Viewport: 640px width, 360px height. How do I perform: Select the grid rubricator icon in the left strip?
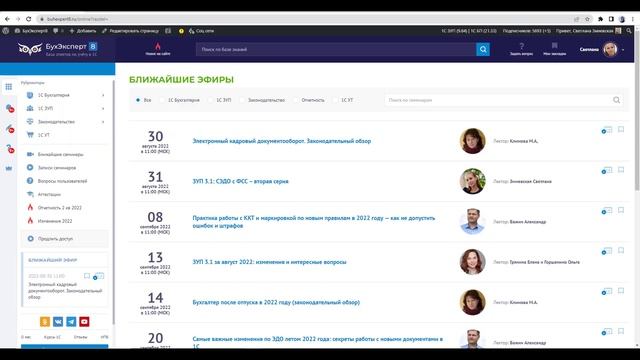tap(9, 87)
